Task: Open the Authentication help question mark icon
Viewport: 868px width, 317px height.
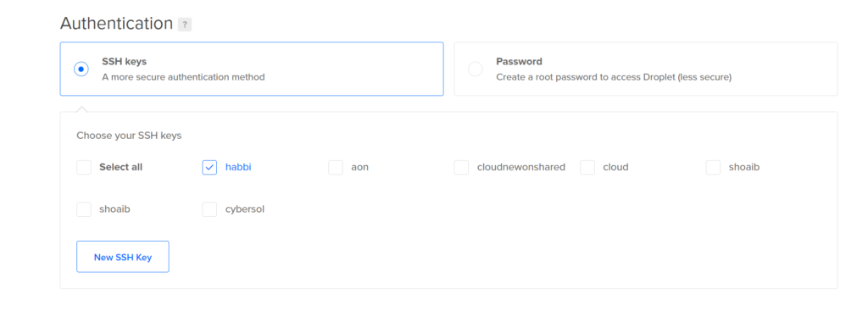Action: point(184,25)
